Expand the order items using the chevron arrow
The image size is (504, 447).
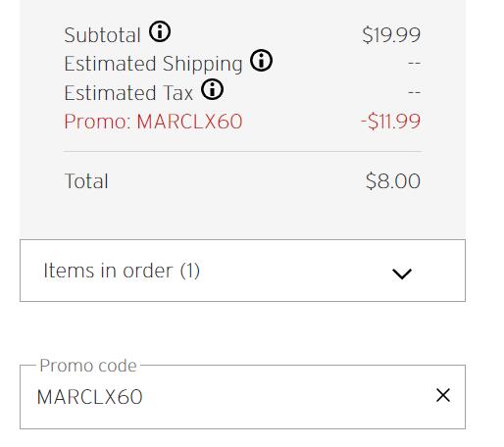pyautogui.click(x=402, y=273)
